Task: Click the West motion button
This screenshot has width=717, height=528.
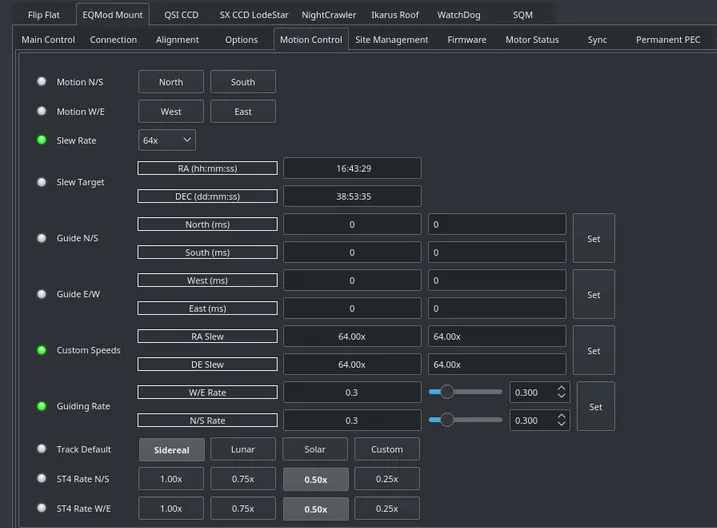Action: (x=171, y=112)
